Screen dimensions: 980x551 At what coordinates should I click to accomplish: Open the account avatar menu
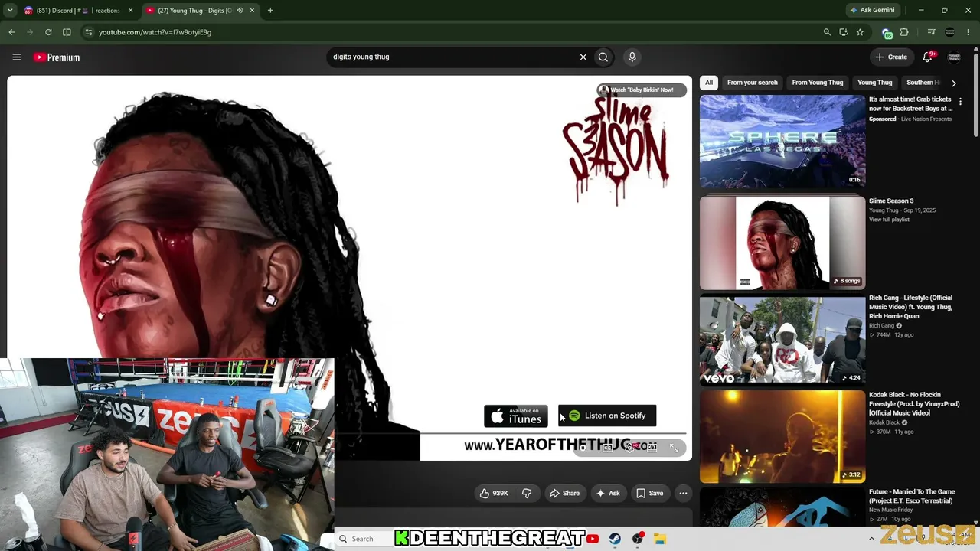tap(954, 57)
